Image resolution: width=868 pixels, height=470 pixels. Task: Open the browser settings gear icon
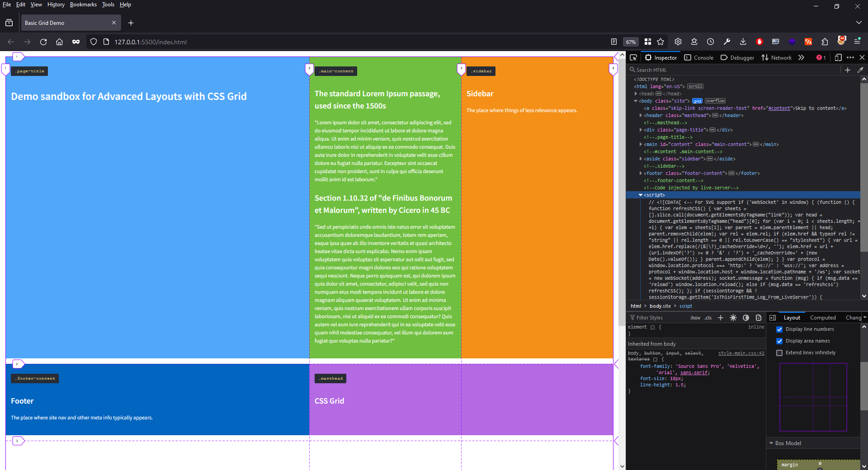coord(678,42)
